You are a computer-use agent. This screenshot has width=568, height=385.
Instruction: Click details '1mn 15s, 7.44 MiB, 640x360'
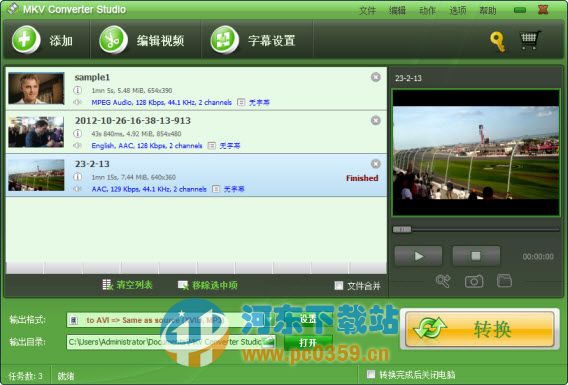134,177
